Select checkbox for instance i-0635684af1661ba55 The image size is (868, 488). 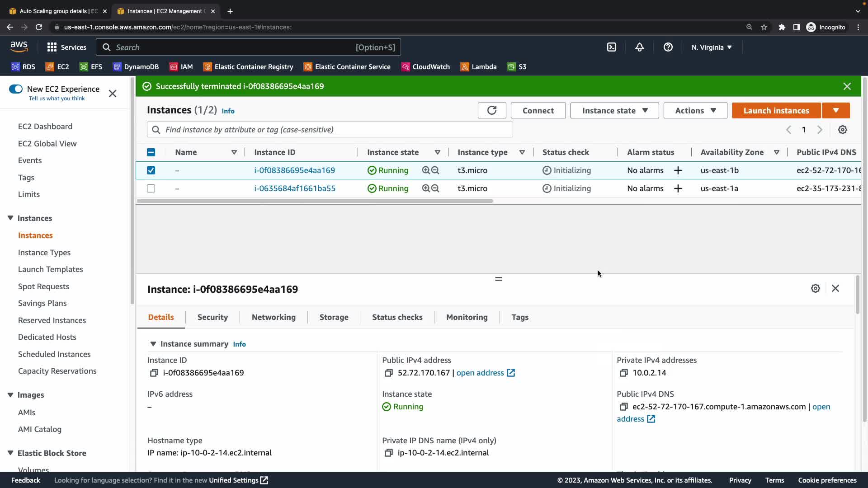(x=151, y=188)
